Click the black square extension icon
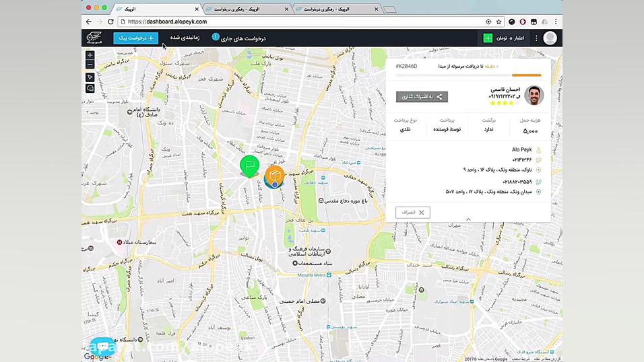The height and width of the screenshot is (362, 644). click(x=534, y=22)
